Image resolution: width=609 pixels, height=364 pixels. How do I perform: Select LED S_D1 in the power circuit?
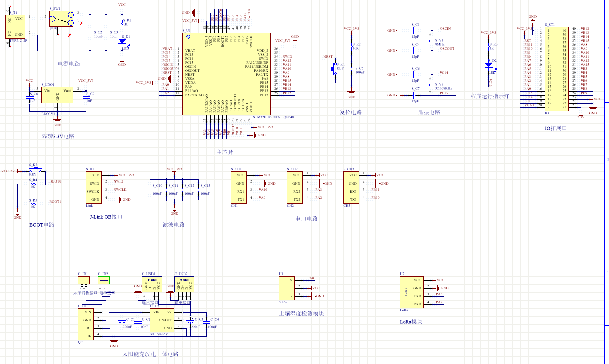click(x=122, y=42)
